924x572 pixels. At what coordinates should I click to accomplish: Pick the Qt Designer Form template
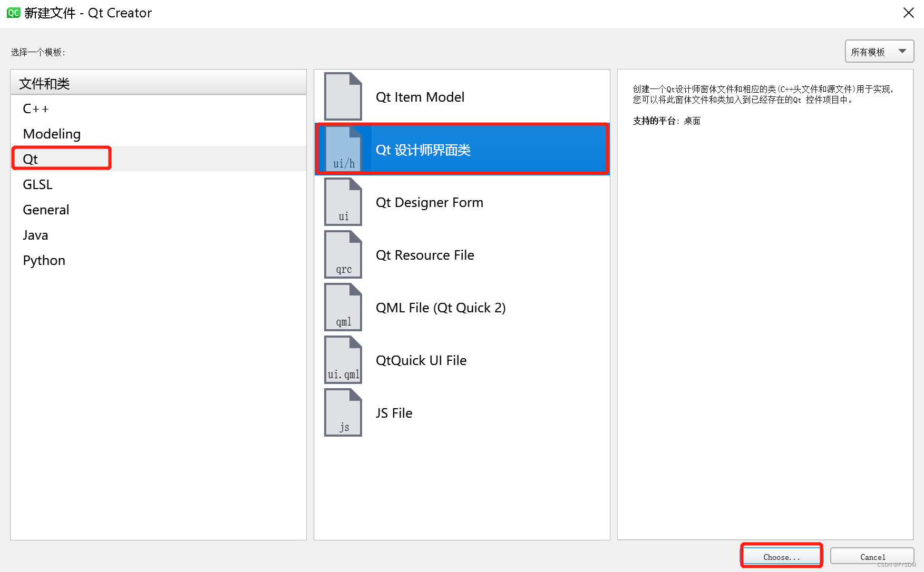pos(462,202)
